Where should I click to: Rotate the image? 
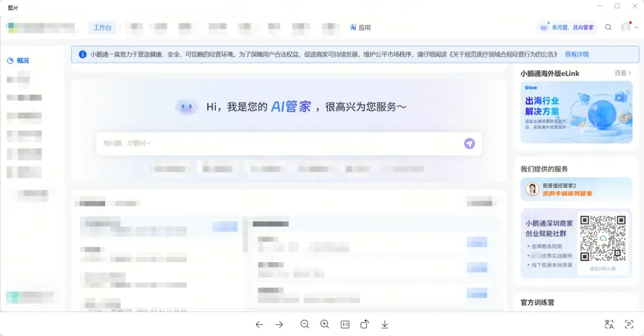coord(364,324)
